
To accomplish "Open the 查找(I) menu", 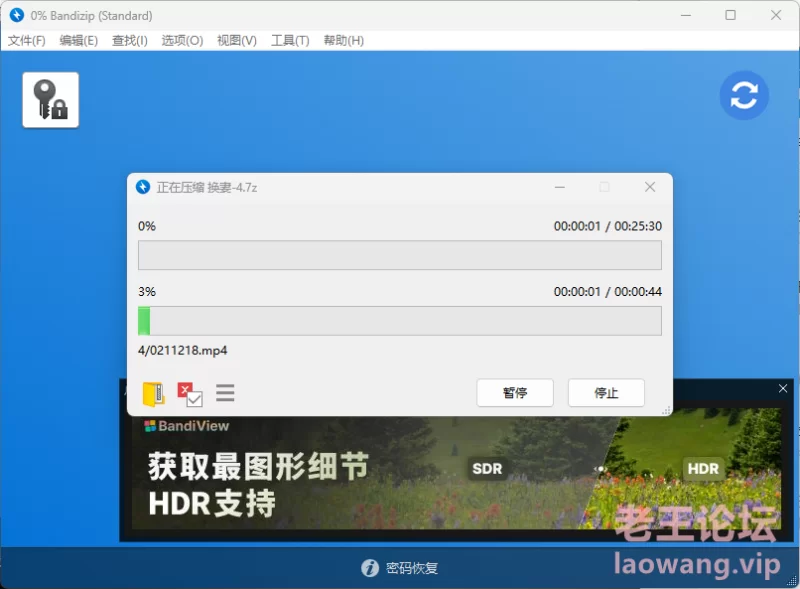I will point(130,41).
